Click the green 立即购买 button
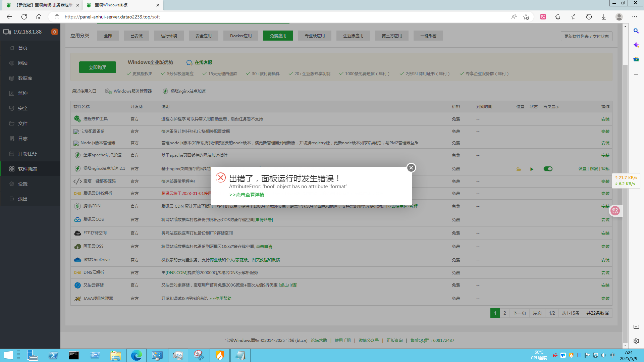The image size is (644, 362). pyautogui.click(x=98, y=67)
